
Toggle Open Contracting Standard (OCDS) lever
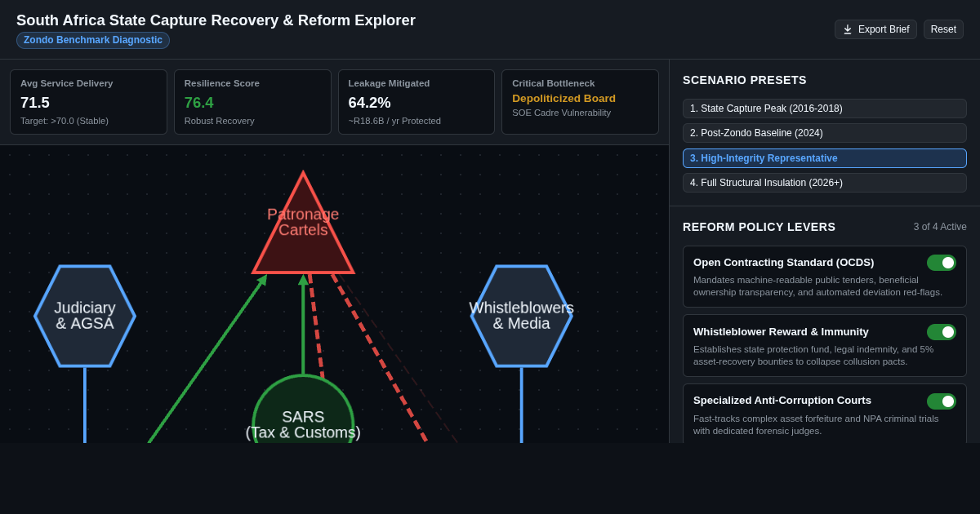tap(942, 263)
